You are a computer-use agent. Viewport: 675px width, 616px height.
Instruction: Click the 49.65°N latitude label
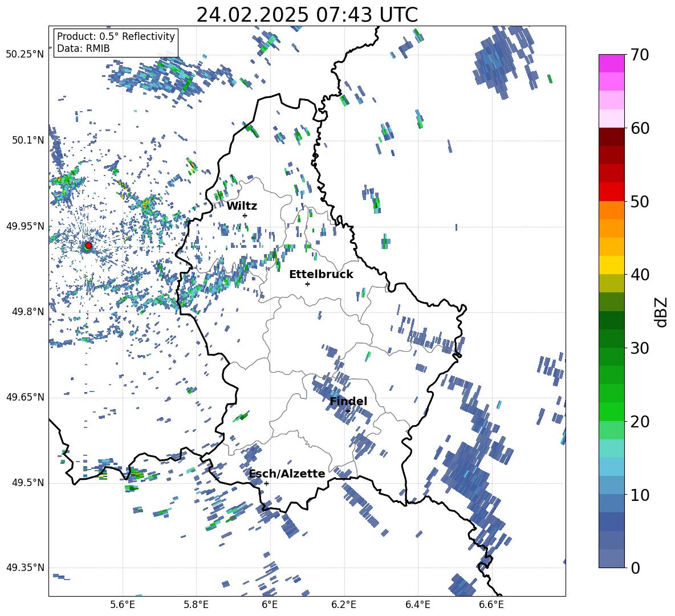click(25, 397)
